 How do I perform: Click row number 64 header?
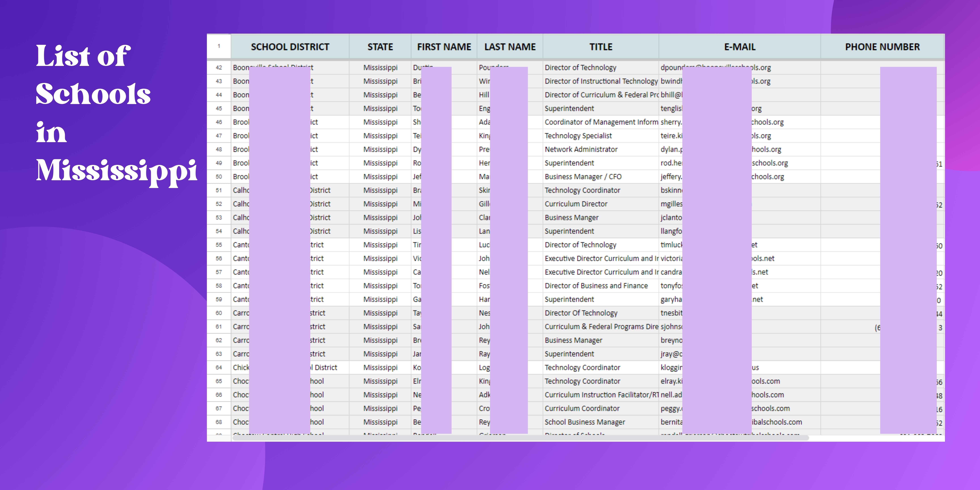(x=219, y=367)
